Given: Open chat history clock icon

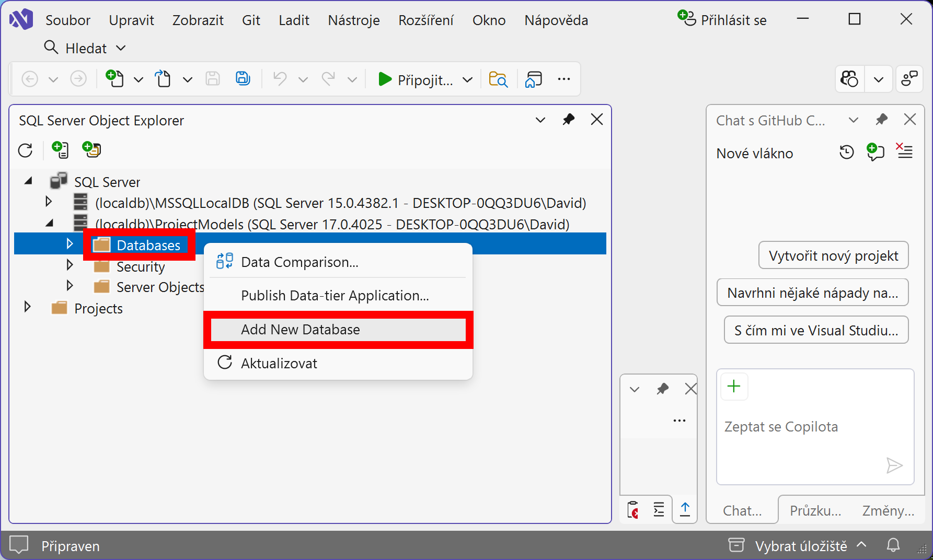Looking at the screenshot, I should point(846,152).
